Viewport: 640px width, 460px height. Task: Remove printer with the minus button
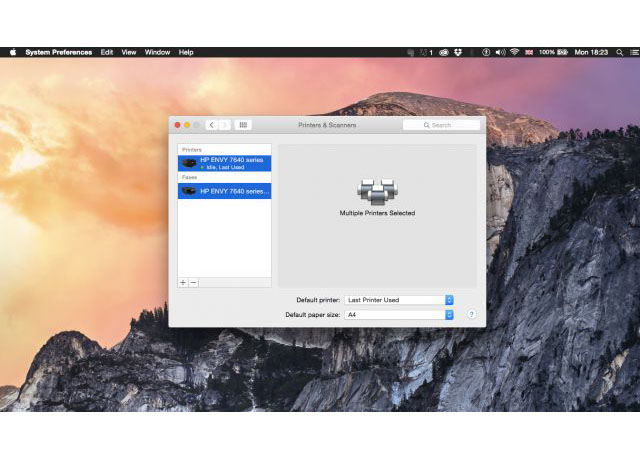click(193, 282)
